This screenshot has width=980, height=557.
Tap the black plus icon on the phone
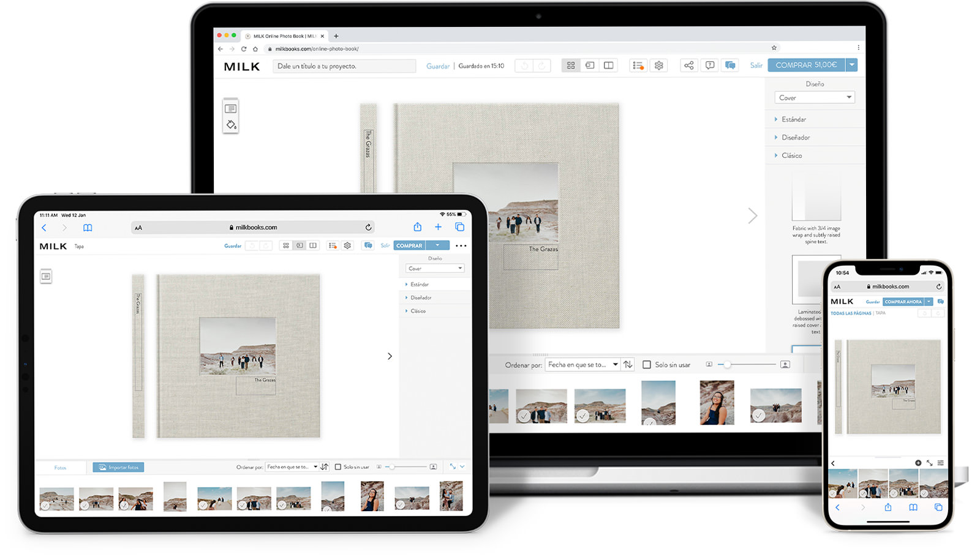(918, 463)
